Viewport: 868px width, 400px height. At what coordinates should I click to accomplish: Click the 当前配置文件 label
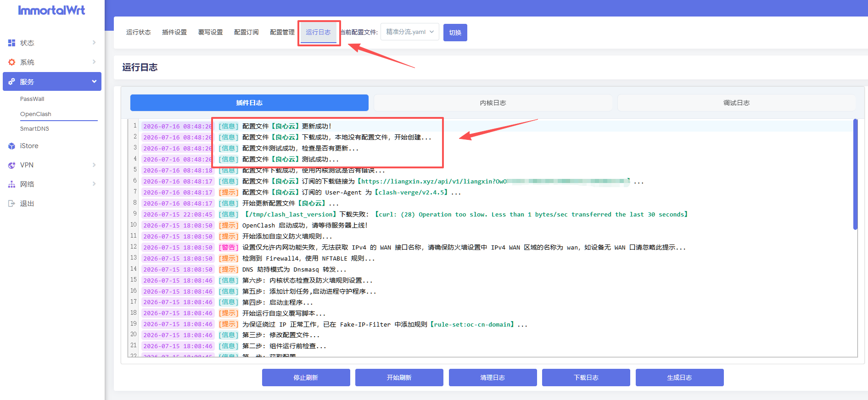pos(358,32)
